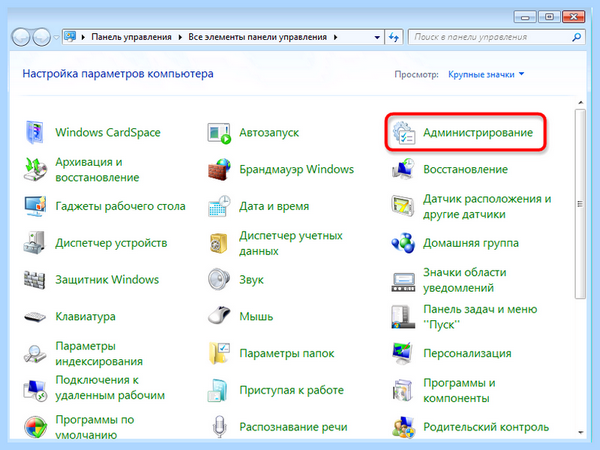Image resolution: width=600 pixels, height=450 pixels.
Task: Open the Значки области уведомлений icon
Action: tap(403, 282)
